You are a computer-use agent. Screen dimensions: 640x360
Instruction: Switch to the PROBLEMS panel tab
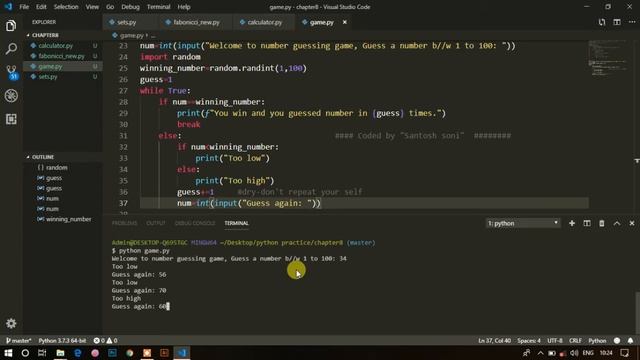[x=124, y=223]
